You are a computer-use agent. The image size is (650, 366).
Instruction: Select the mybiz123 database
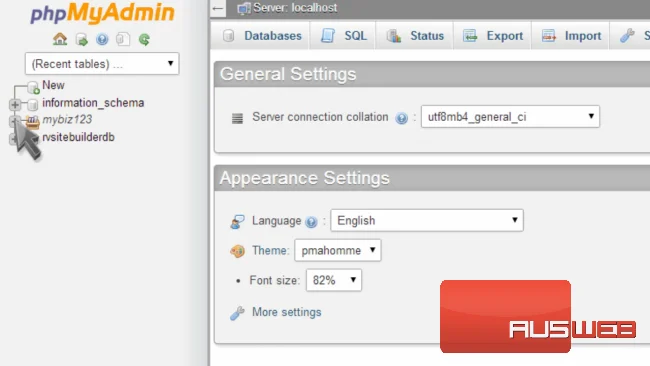point(67,119)
